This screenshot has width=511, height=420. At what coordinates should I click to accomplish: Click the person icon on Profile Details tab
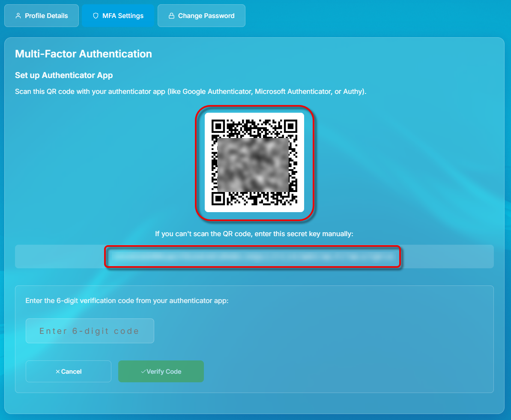pos(18,15)
